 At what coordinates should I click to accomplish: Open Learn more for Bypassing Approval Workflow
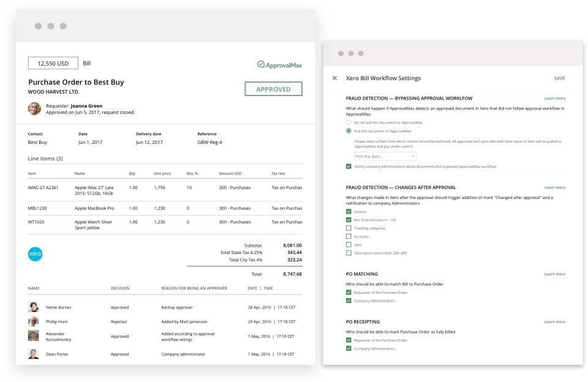[x=555, y=98]
